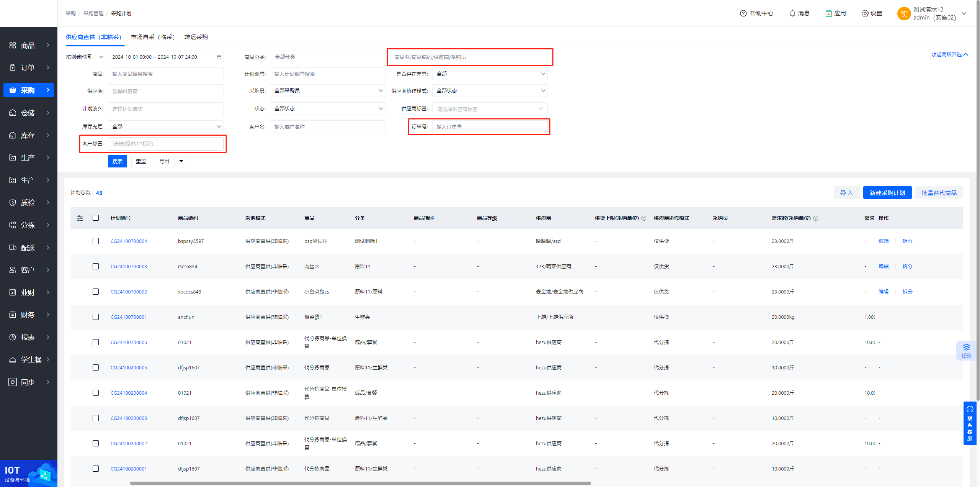Screen dimensions: 980x487
Task: Open plan link CG24100700004
Action: point(129,241)
